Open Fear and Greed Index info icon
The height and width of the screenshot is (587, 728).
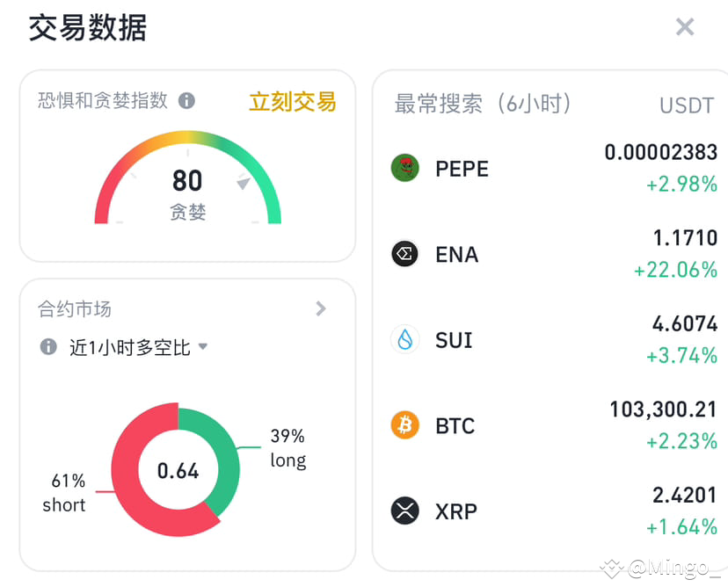(x=186, y=101)
